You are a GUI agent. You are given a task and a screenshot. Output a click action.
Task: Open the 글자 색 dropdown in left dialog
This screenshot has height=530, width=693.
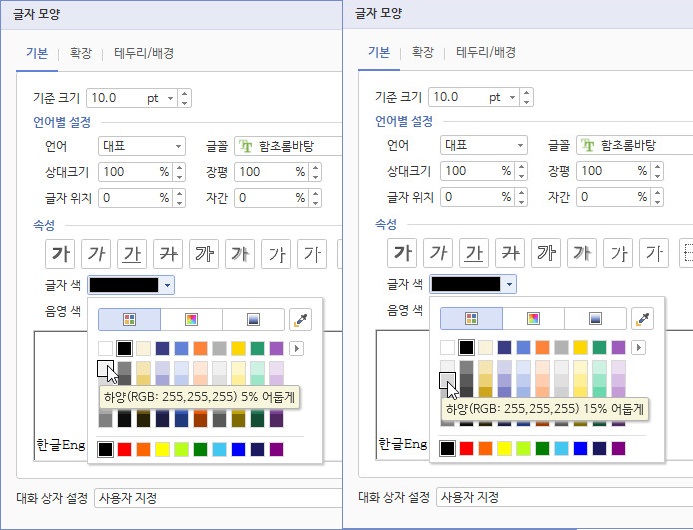167,285
